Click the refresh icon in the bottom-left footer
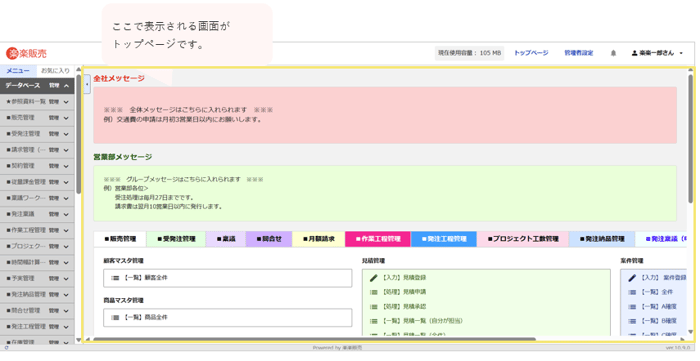The height and width of the screenshot is (361, 700). (6, 347)
